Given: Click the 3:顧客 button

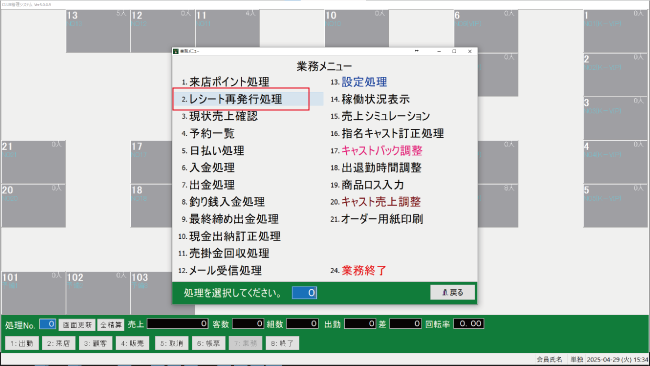Looking at the screenshot, I should (95, 343).
